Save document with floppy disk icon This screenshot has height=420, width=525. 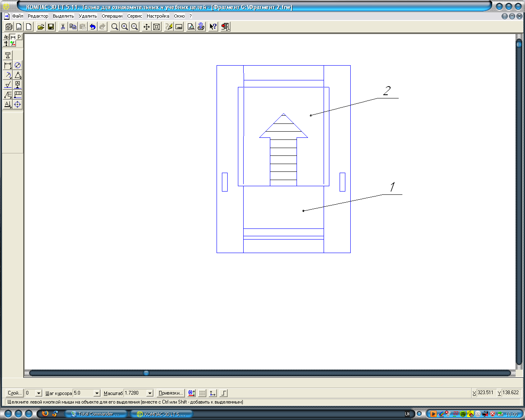tap(51, 27)
